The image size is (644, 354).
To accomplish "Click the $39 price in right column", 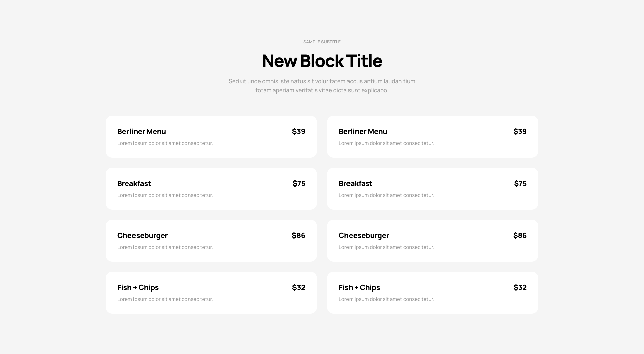I will coord(520,131).
